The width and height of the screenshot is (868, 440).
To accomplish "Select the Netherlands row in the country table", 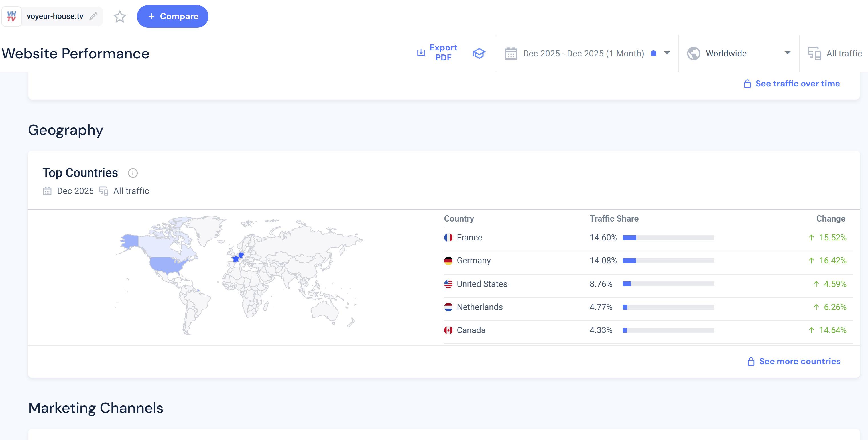I will pyautogui.click(x=479, y=307).
